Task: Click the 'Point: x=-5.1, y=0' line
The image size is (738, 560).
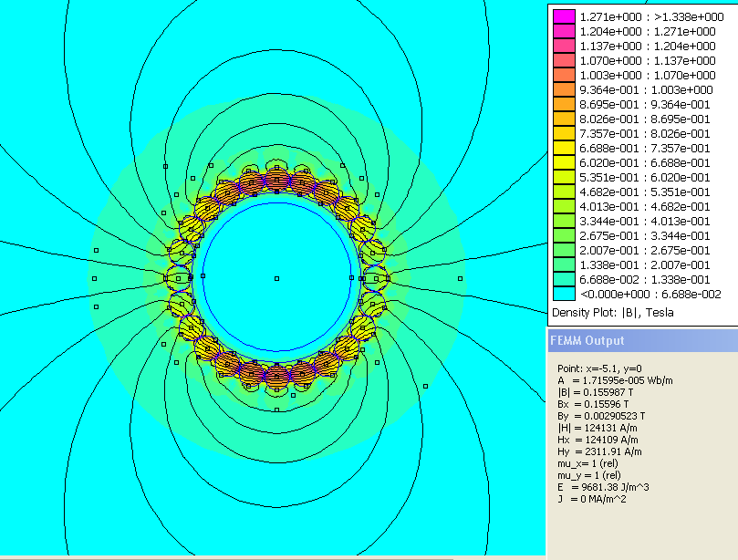Action: (599, 368)
